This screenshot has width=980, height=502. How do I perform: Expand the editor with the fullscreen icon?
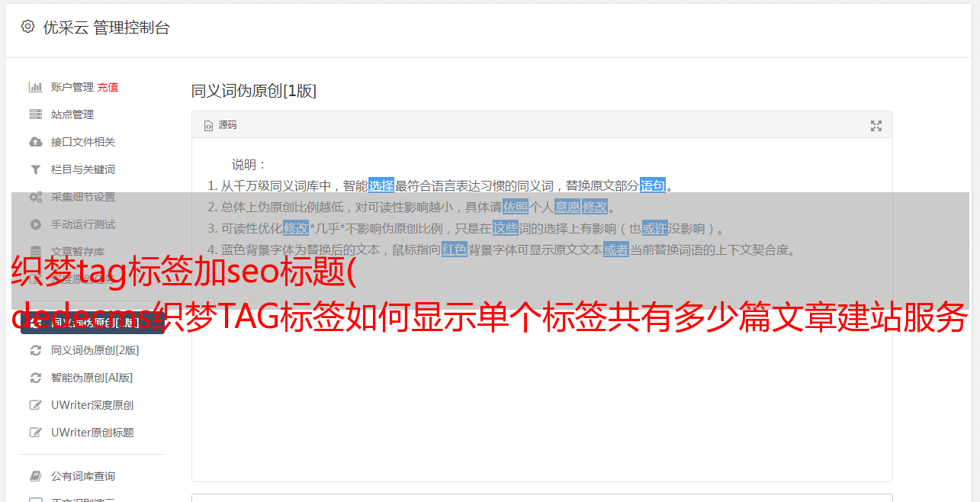click(x=876, y=126)
